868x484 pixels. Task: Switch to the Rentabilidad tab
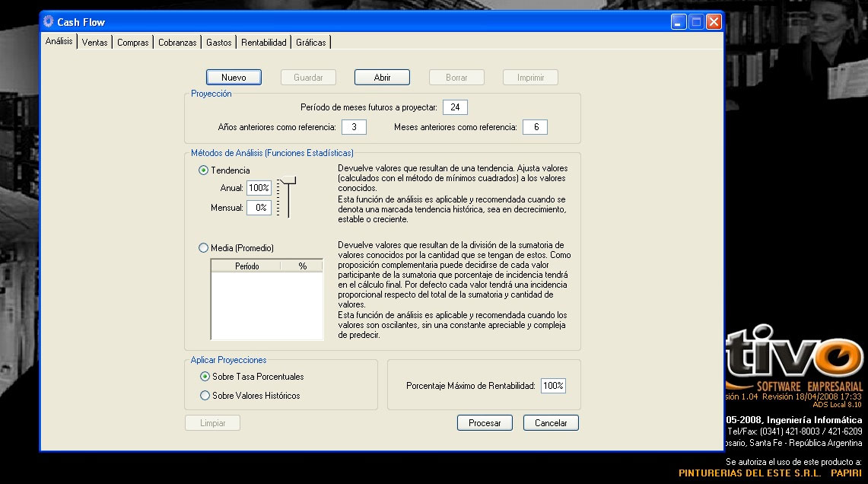(263, 43)
